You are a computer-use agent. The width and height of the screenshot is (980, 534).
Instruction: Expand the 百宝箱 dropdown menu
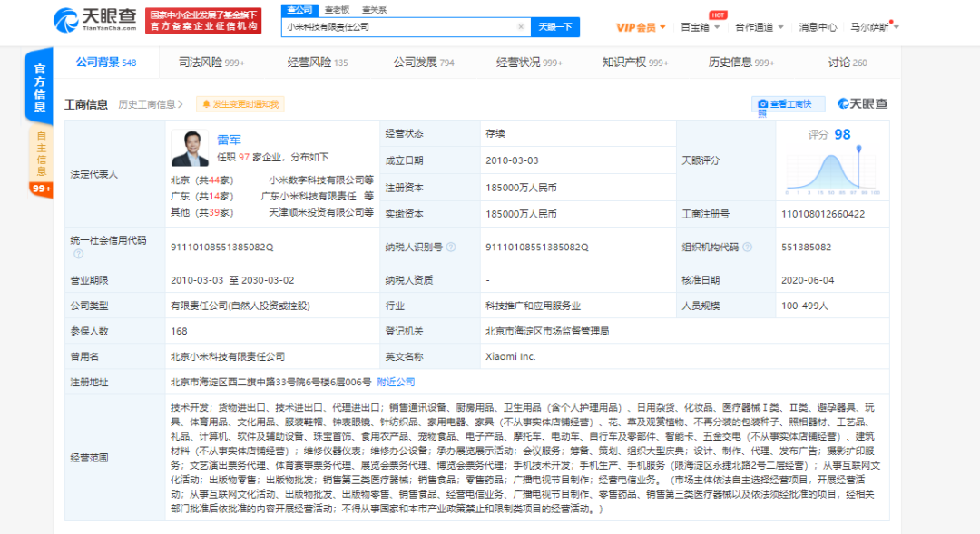pyautogui.click(x=700, y=27)
